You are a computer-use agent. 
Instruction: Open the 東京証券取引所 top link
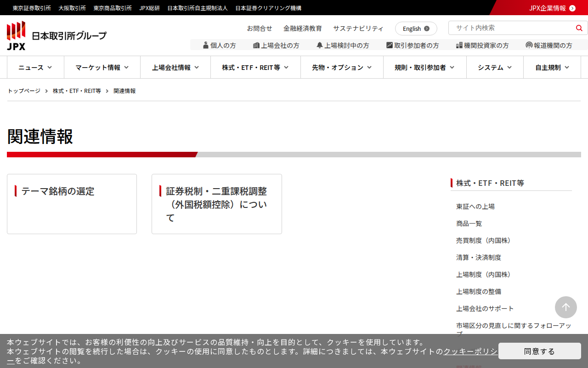point(32,8)
